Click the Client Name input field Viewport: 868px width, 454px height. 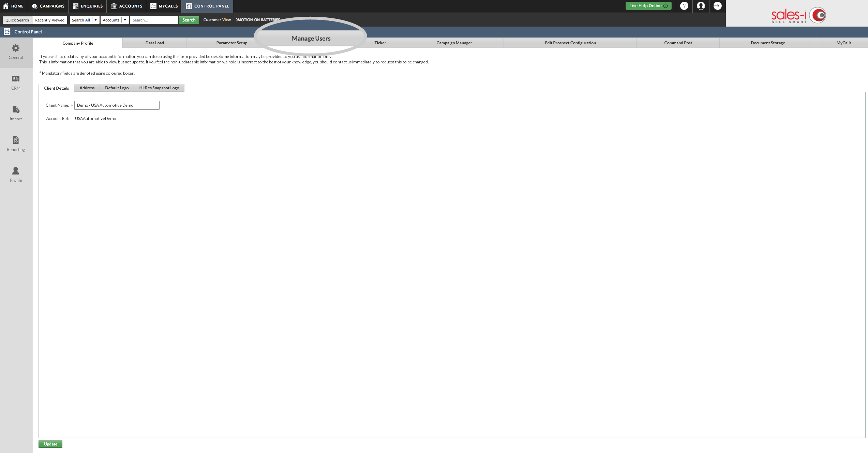click(117, 104)
